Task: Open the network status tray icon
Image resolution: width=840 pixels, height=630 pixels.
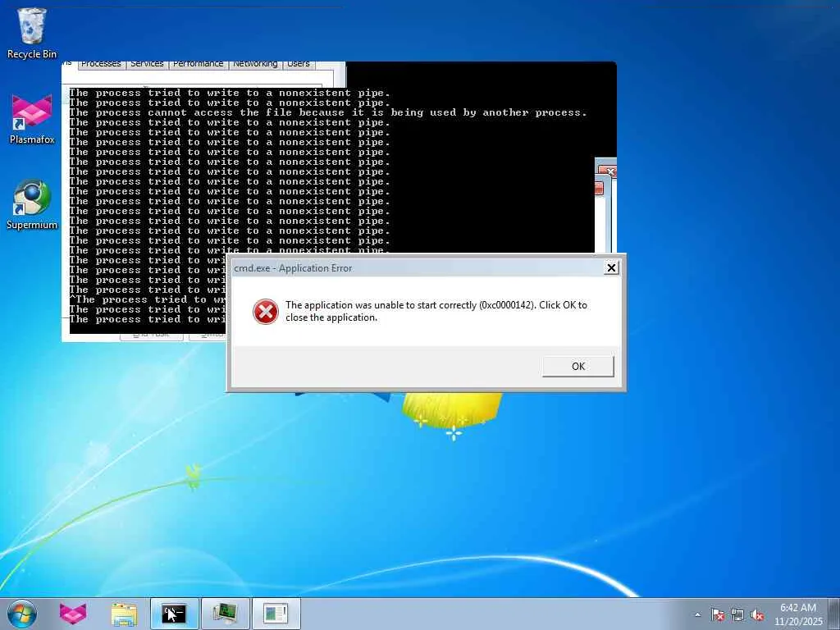Action: click(x=737, y=614)
